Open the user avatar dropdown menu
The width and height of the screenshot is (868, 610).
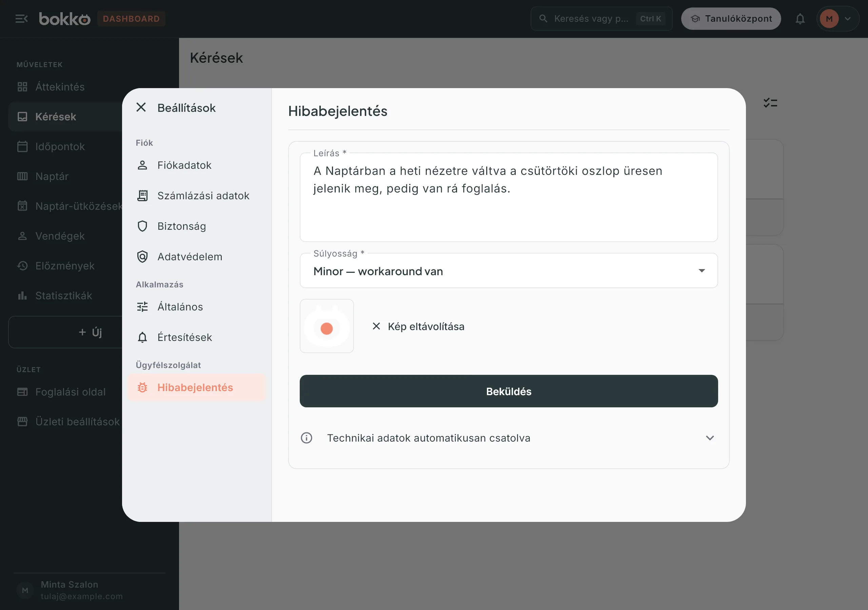pos(837,19)
